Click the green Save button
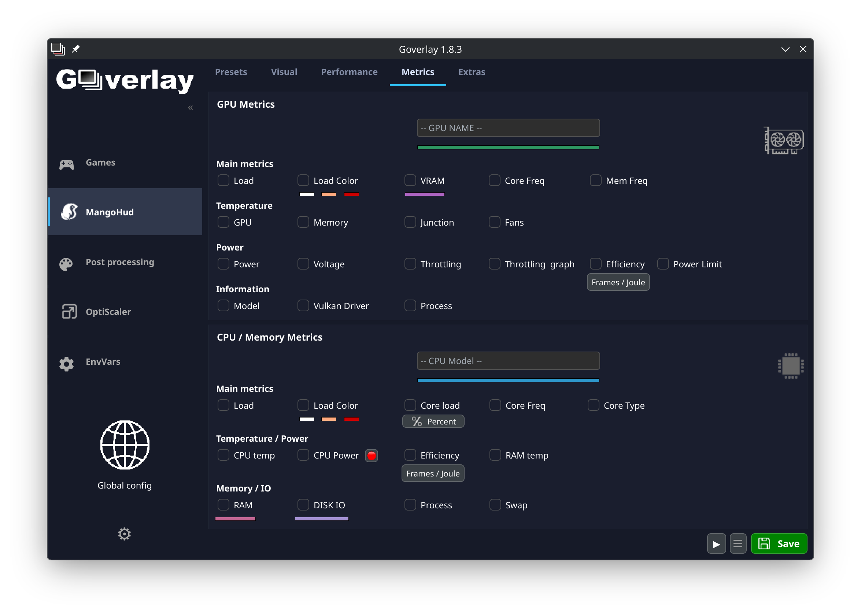The width and height of the screenshot is (861, 616). point(779,543)
